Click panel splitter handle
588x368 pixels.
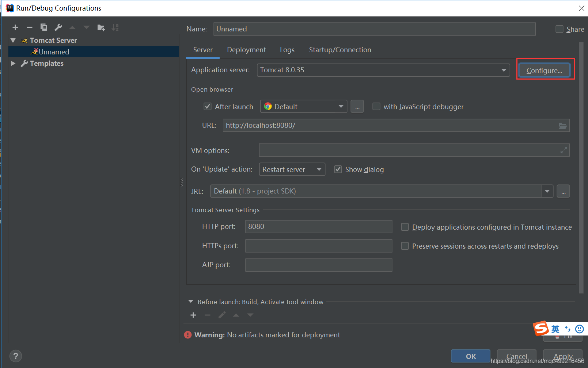pyautogui.click(x=182, y=182)
